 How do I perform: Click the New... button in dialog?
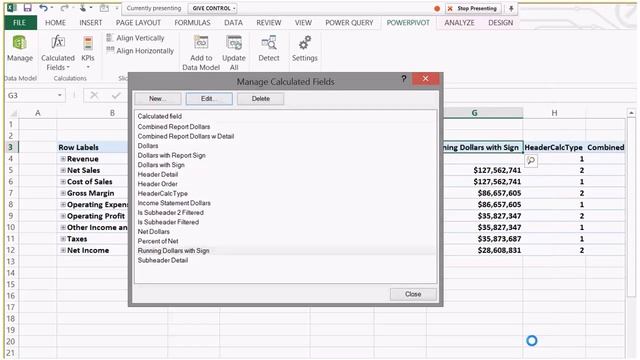pos(158,99)
